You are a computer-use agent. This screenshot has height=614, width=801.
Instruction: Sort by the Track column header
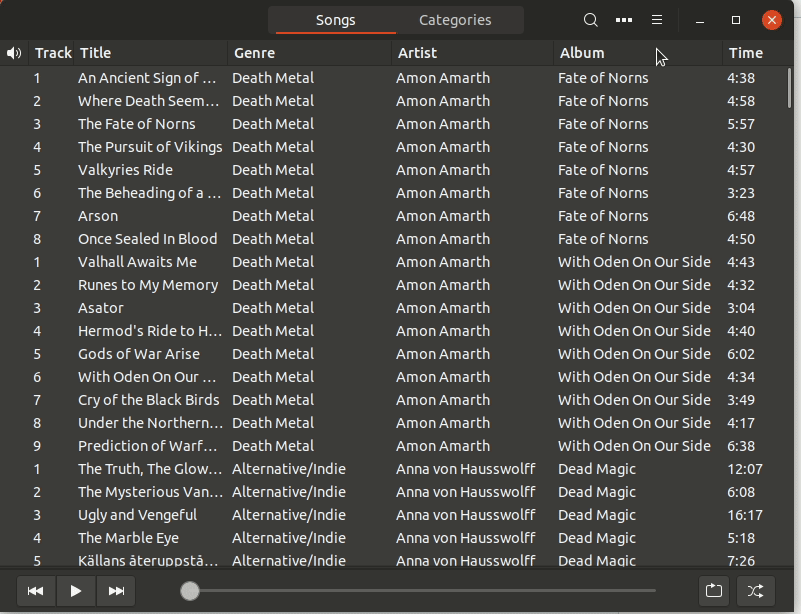pos(52,53)
